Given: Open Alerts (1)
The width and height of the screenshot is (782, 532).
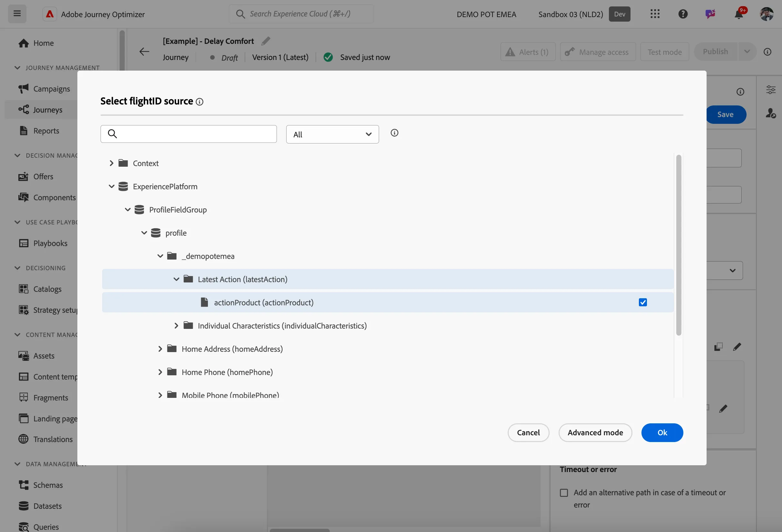Looking at the screenshot, I should [x=528, y=52].
